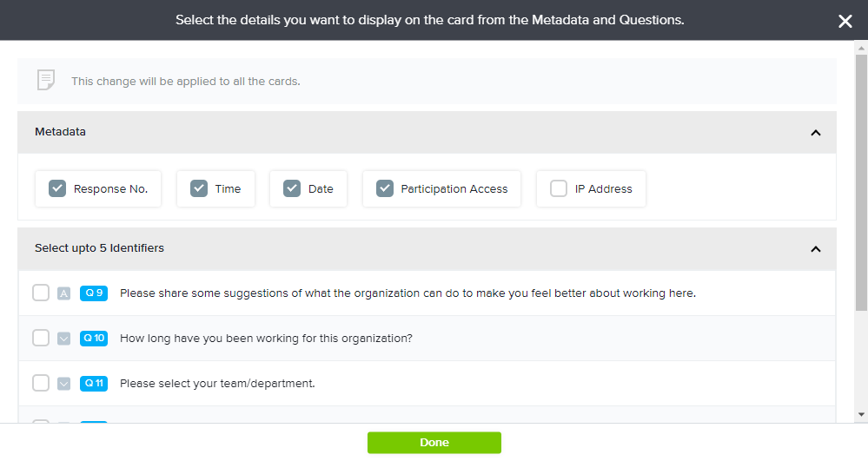
Task: Disable the Participation Access checkbox
Action: pos(385,188)
